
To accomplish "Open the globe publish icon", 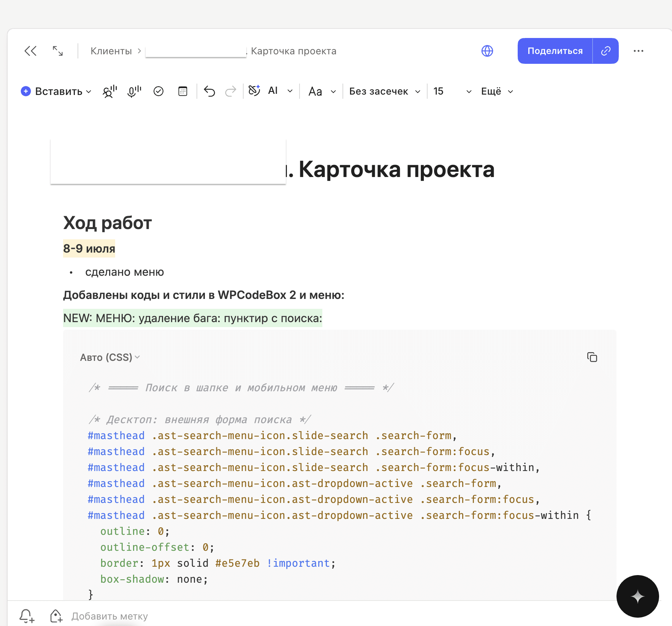I will point(487,51).
